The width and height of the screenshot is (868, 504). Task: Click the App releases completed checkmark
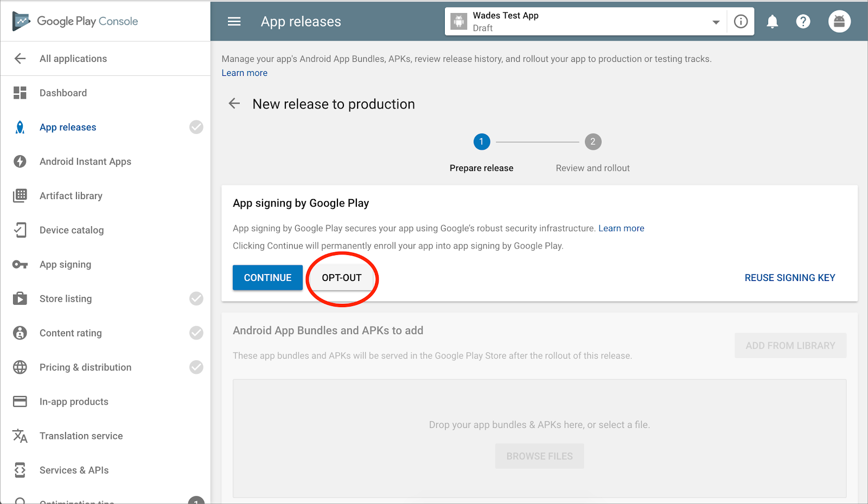tap(196, 127)
